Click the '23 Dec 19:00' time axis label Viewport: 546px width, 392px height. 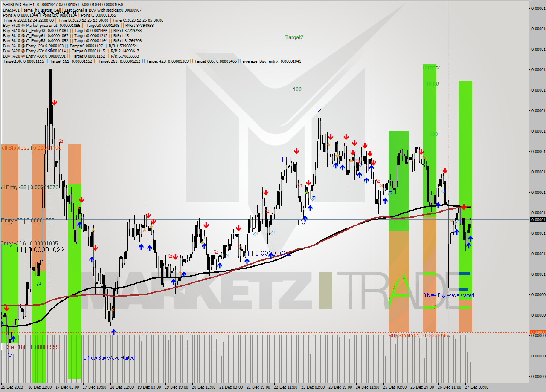(x=340, y=387)
